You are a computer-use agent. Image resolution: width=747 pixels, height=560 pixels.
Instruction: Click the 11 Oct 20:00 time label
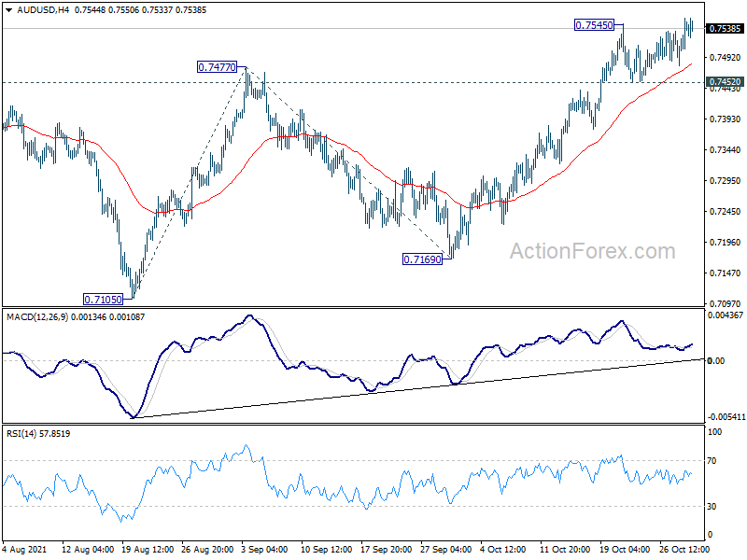click(x=566, y=550)
